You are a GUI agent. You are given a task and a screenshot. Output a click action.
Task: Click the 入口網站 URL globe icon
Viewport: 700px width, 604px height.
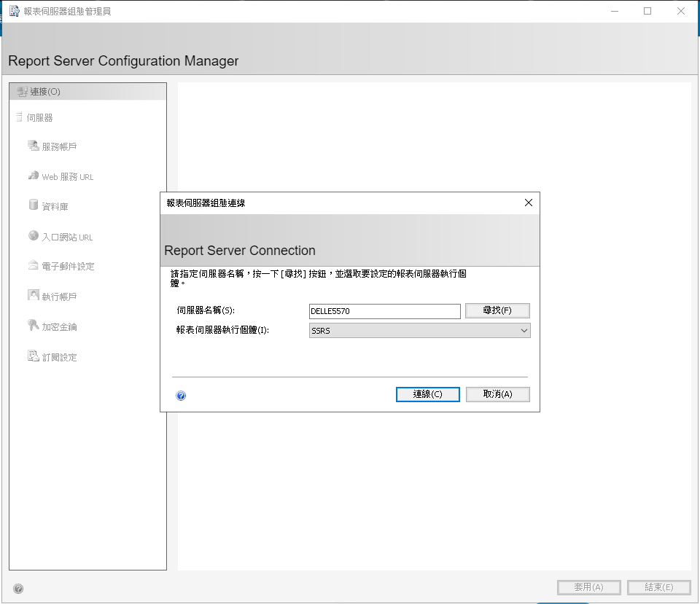(x=33, y=236)
